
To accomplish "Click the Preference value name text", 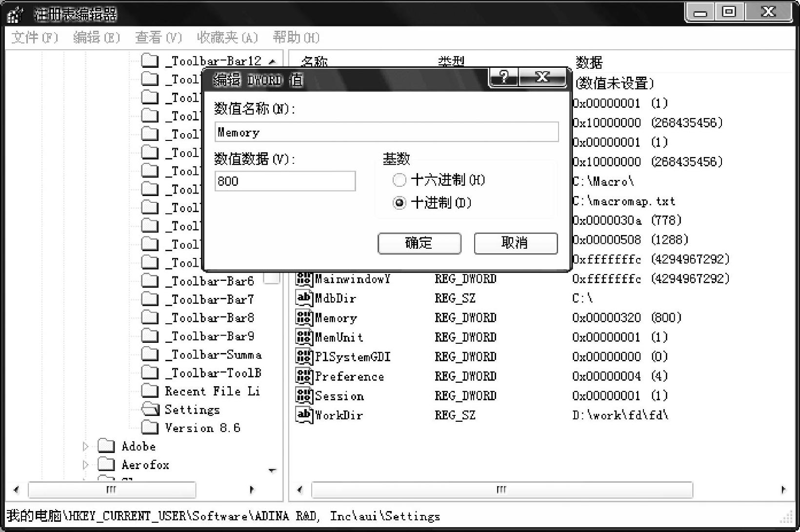I will click(349, 376).
